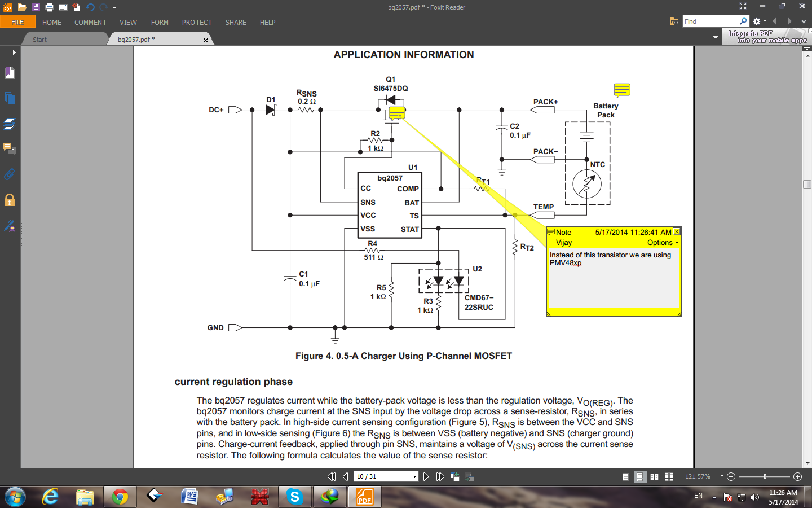The height and width of the screenshot is (508, 812).
Task: Open Skype from the taskbar
Action: point(294,497)
